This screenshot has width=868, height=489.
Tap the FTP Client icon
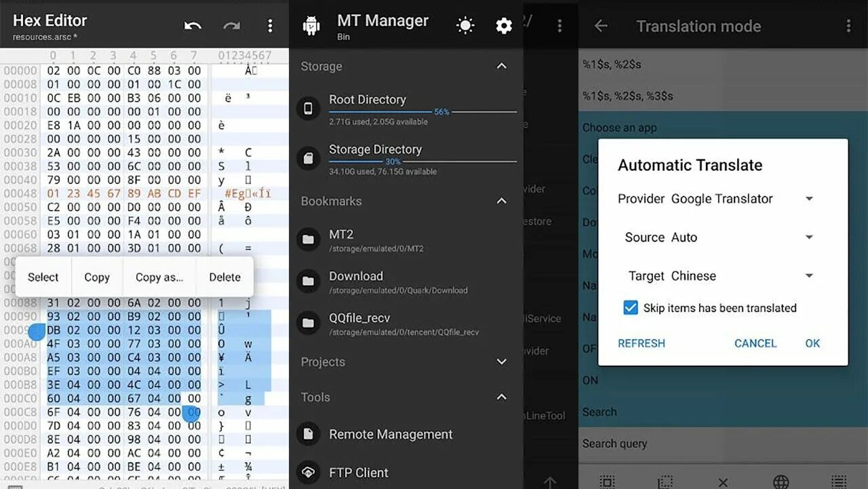[x=309, y=473]
